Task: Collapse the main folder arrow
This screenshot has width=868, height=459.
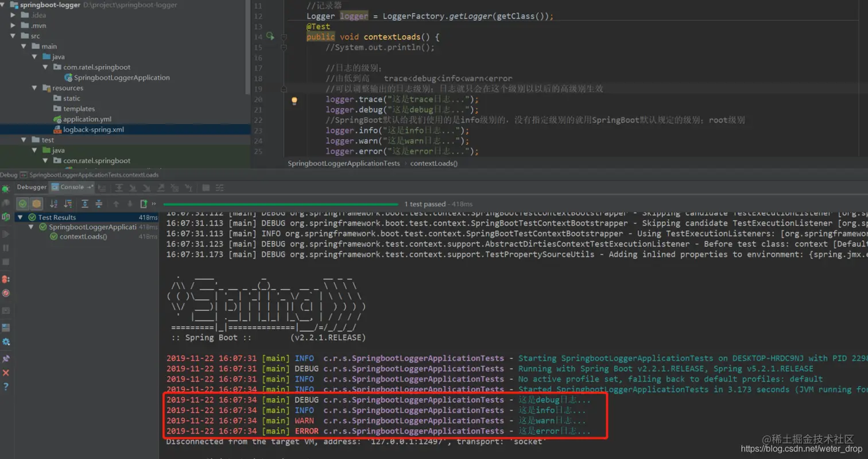Action: [x=24, y=46]
